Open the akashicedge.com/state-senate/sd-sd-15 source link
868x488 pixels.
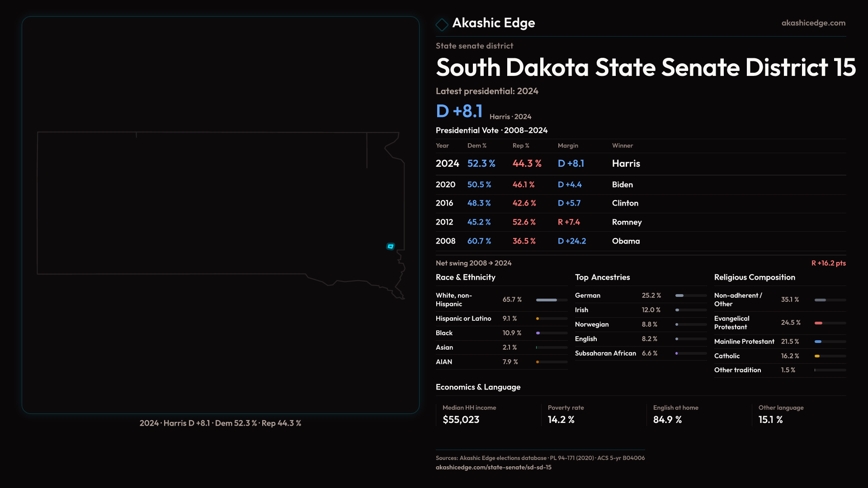[493, 467]
